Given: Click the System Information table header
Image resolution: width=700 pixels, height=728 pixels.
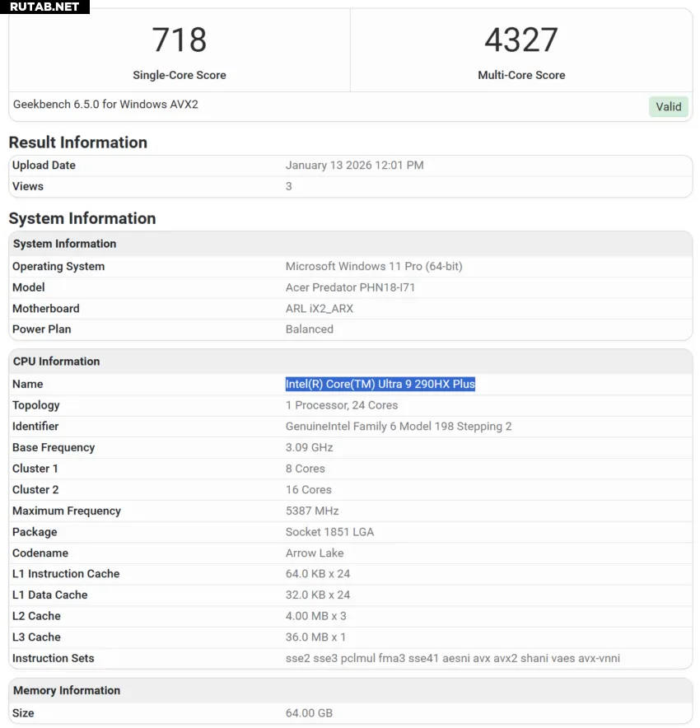Looking at the screenshot, I should pos(64,244).
